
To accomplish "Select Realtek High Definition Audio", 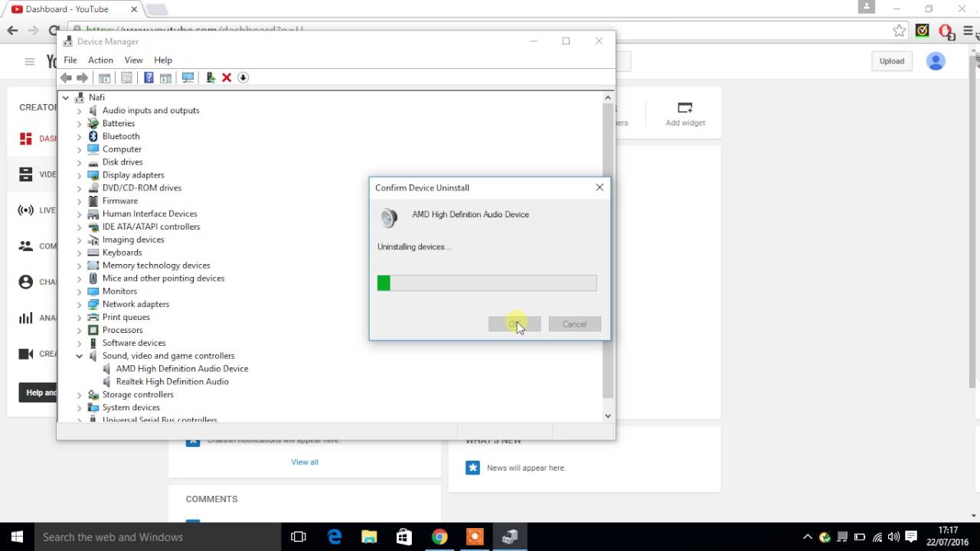I will [x=172, y=382].
